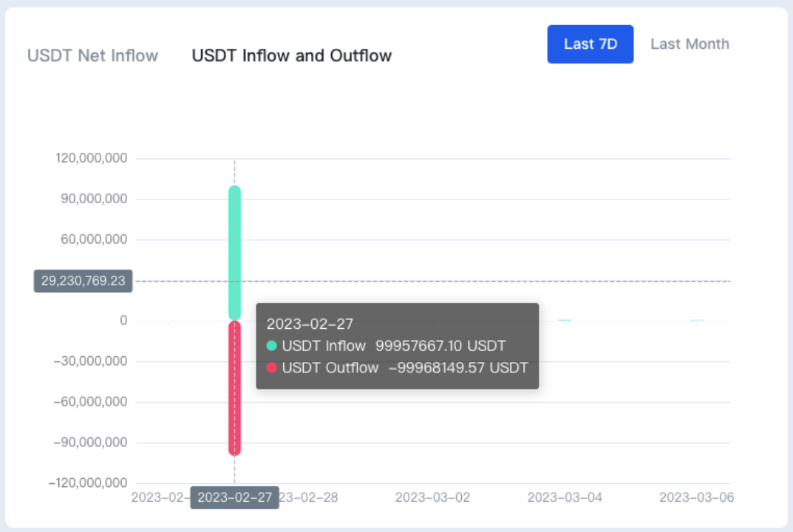Click the green USDT inflow bar

(x=235, y=253)
